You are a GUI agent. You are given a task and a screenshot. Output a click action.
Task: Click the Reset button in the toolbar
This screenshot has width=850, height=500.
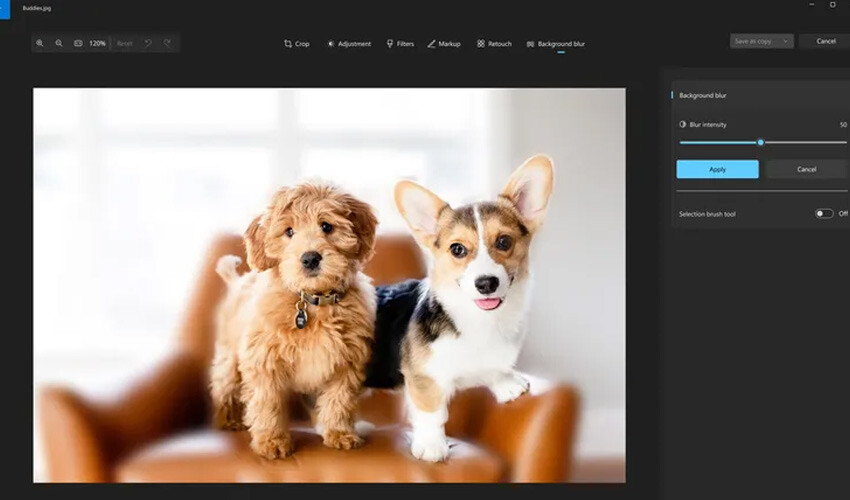[124, 43]
